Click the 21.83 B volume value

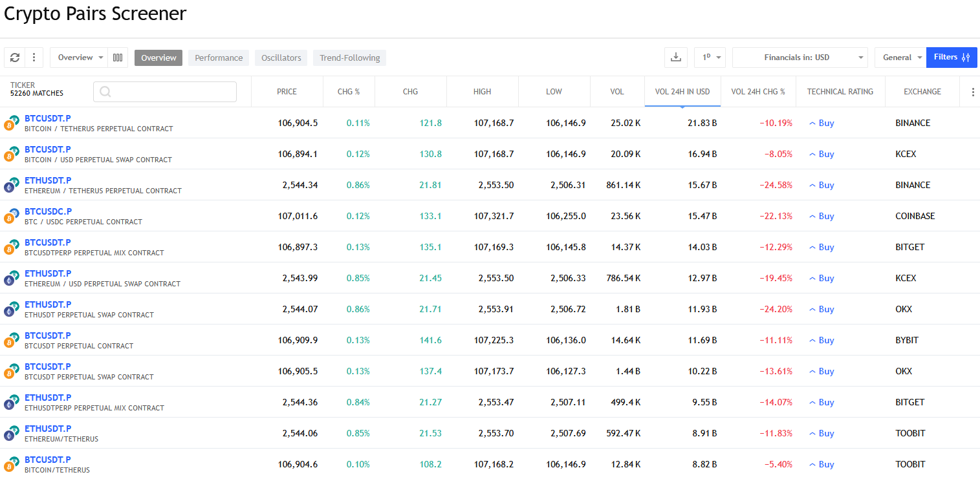(x=702, y=123)
